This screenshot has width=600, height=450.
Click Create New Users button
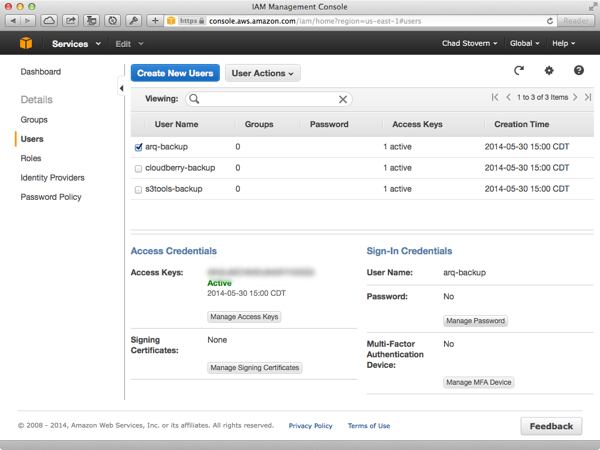tap(175, 73)
